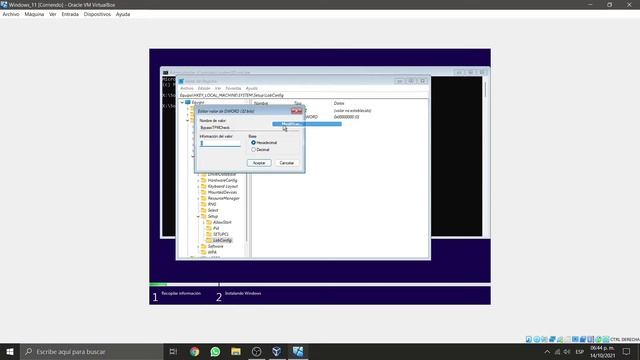Viewport: 640px width, 360px height.
Task: Open the VirtualBox Ayuda menu
Action: point(123,14)
